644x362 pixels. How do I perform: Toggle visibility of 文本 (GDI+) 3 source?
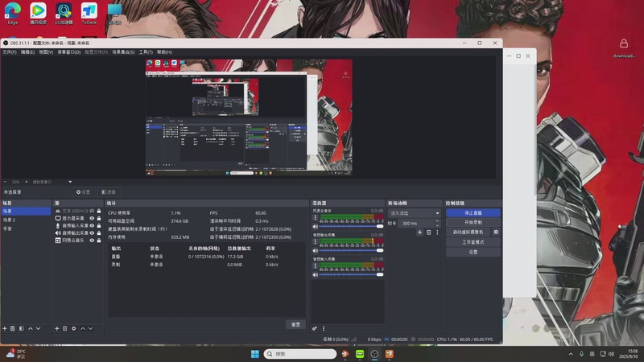[x=92, y=211]
